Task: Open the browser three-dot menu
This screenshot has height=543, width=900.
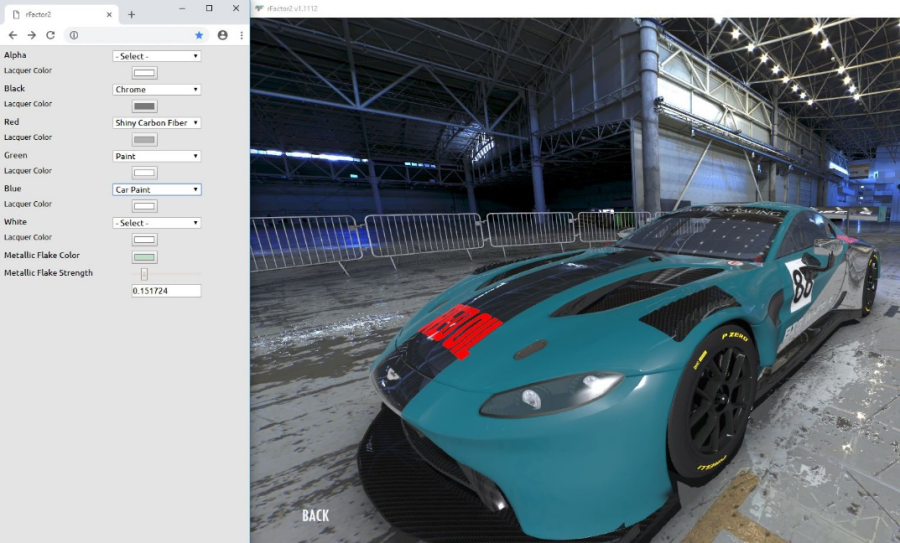Action: coord(242,35)
